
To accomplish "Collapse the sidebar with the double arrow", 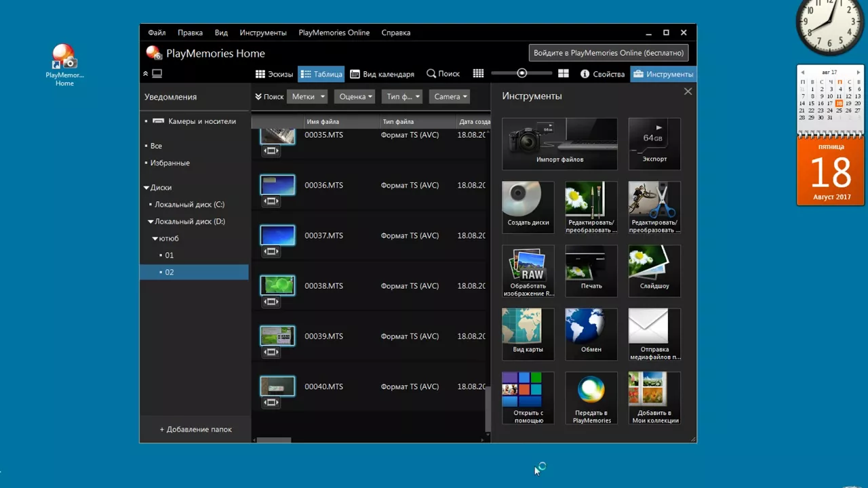I will coord(145,74).
